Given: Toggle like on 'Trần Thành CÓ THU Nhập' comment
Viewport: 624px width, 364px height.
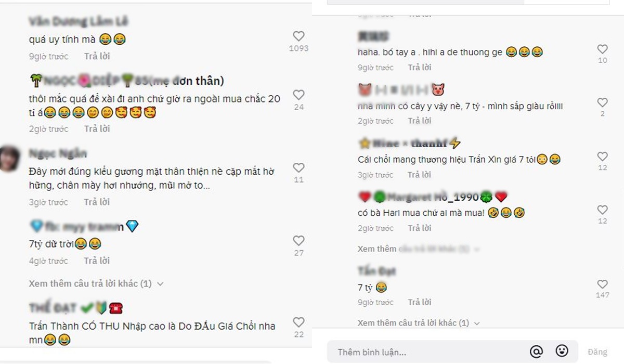Looking at the screenshot, I should [298, 322].
